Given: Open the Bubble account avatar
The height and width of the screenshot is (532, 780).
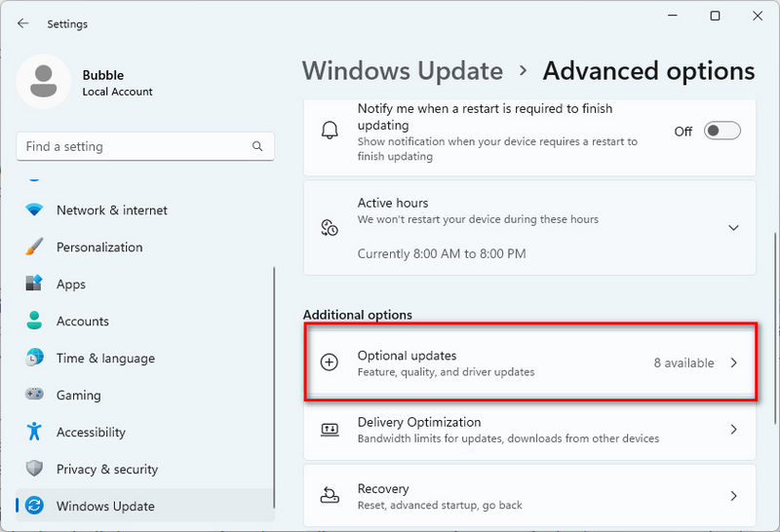Looking at the screenshot, I should [43, 82].
